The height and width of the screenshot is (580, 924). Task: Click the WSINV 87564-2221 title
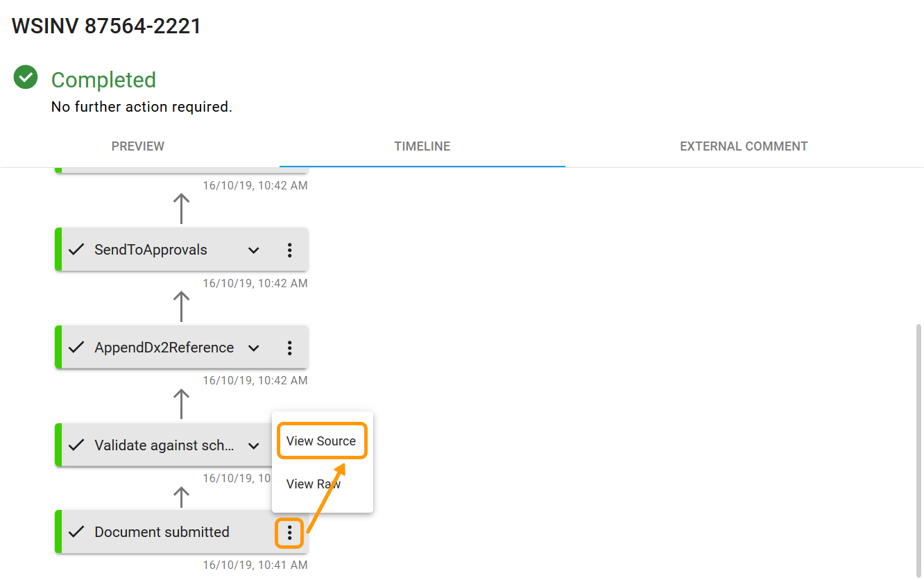click(x=106, y=26)
